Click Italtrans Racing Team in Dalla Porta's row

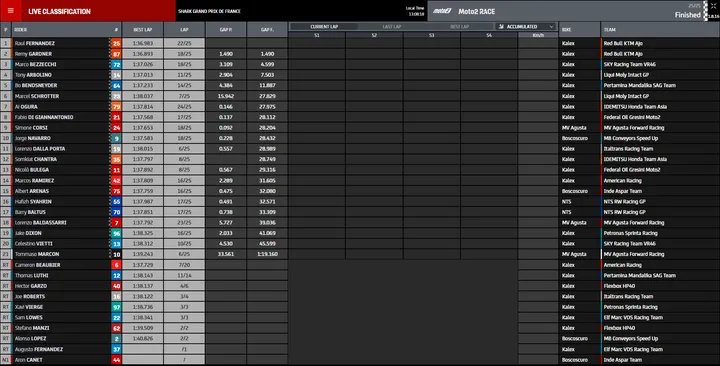[x=628, y=149]
